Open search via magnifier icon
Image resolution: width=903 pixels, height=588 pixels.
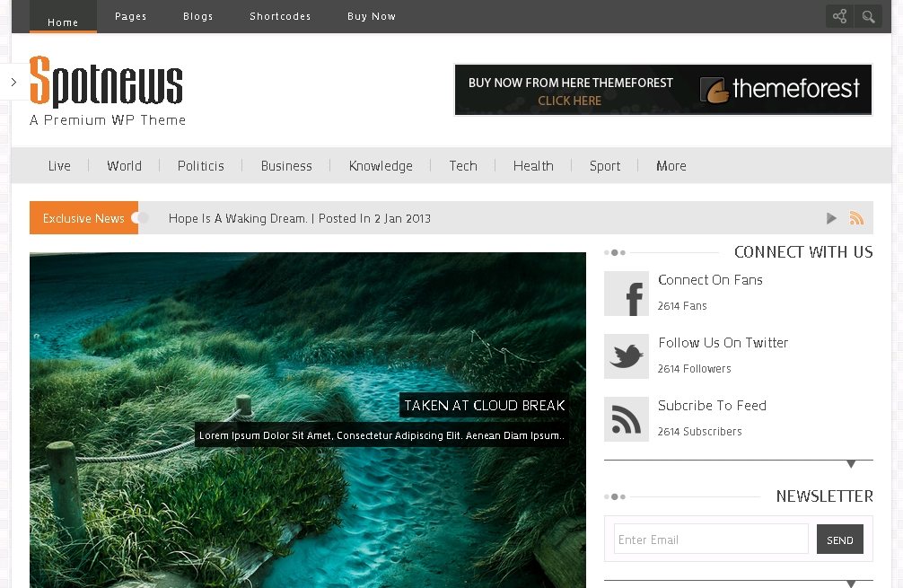tap(868, 16)
